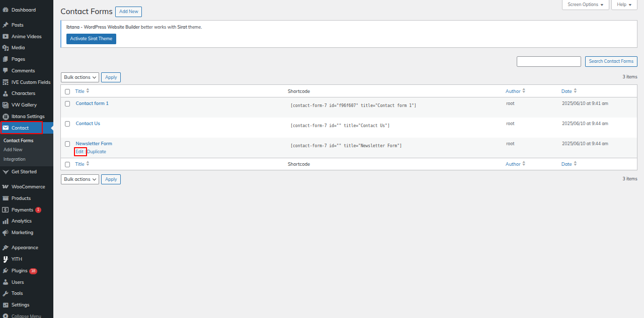
Task: Click the Dashboard gauge icon in sidebar
Action: pos(6,10)
